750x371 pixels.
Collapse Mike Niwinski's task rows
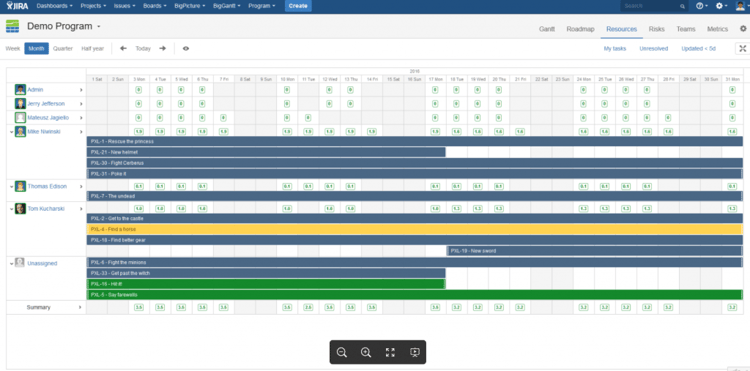(x=11, y=131)
